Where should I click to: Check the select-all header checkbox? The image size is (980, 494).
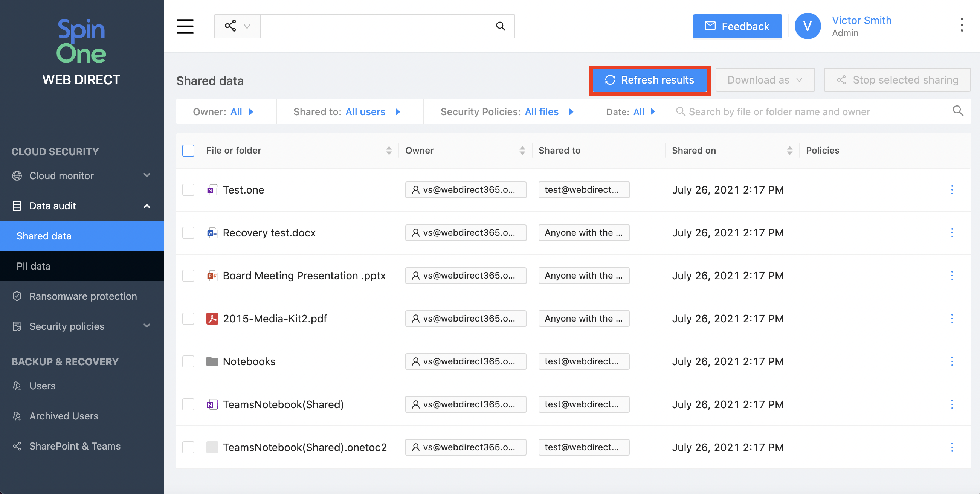188,151
